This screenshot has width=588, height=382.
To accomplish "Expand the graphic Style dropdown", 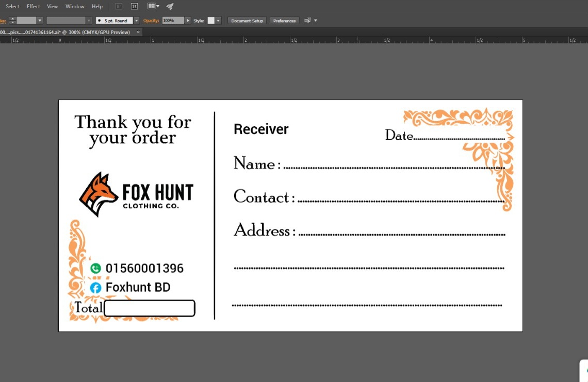I will [218, 21].
